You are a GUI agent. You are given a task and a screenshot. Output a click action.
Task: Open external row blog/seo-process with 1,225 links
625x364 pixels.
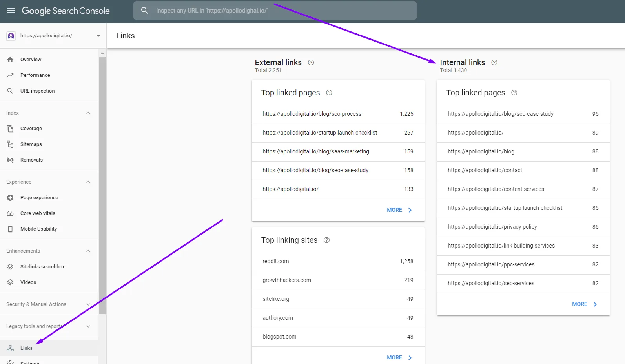click(x=338, y=114)
